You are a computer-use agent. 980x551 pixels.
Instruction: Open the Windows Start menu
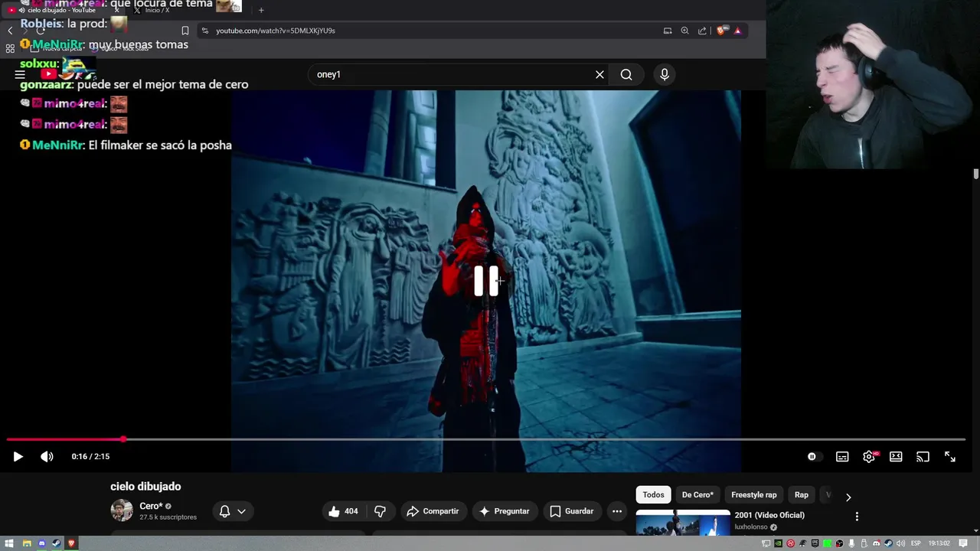(9, 543)
